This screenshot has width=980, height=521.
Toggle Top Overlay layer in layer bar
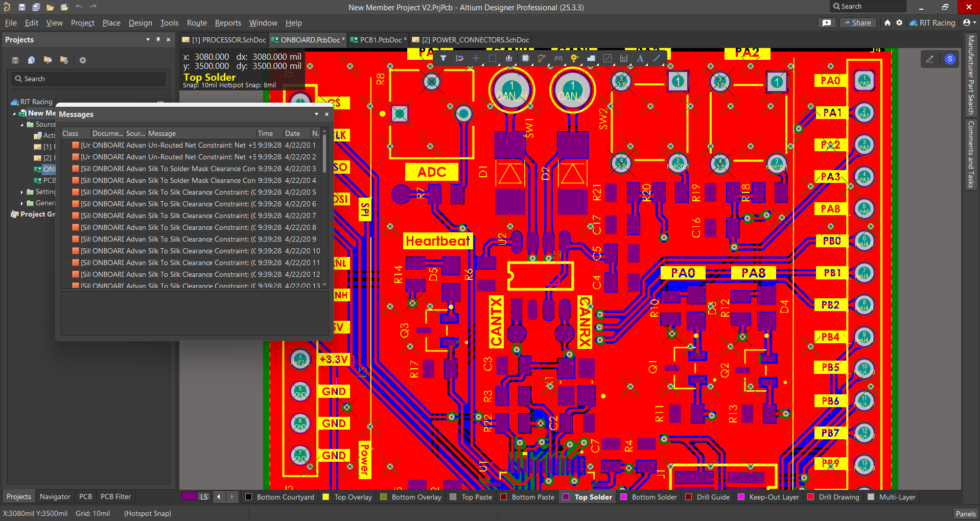(x=347, y=497)
